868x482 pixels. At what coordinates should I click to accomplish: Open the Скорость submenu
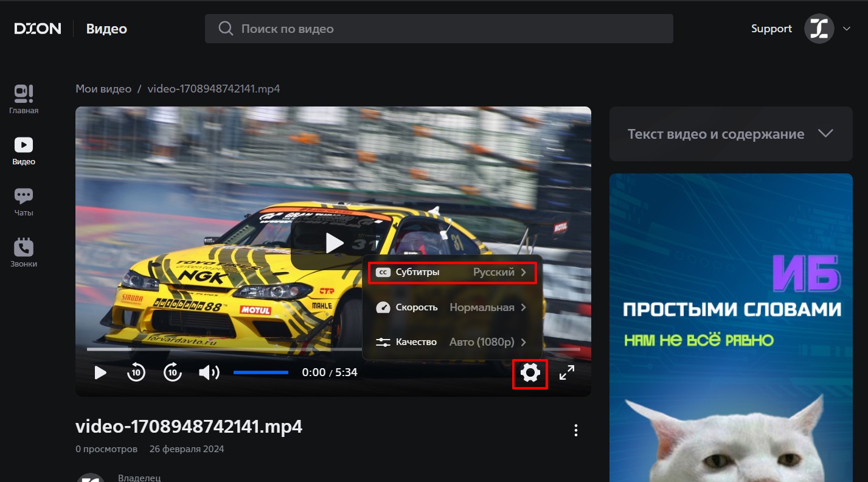click(452, 307)
